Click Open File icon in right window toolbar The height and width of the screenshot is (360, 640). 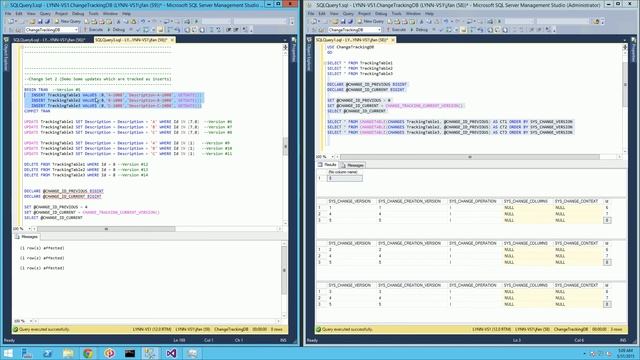[x=335, y=21]
